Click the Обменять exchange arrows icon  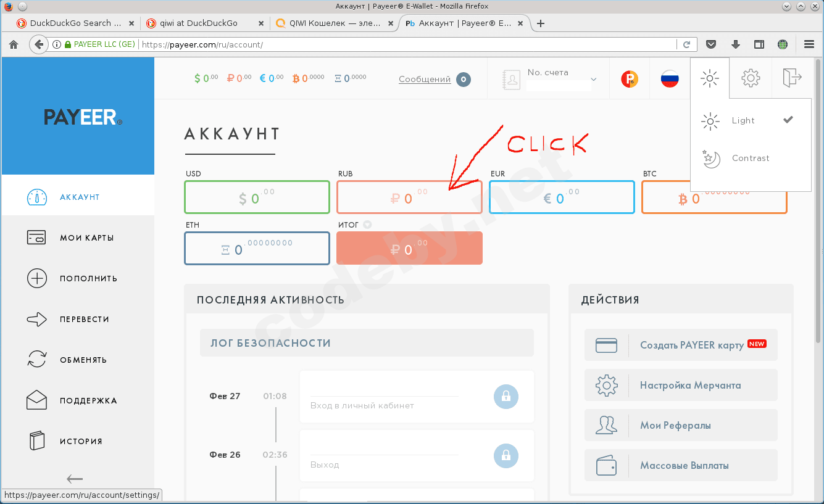pyautogui.click(x=37, y=360)
